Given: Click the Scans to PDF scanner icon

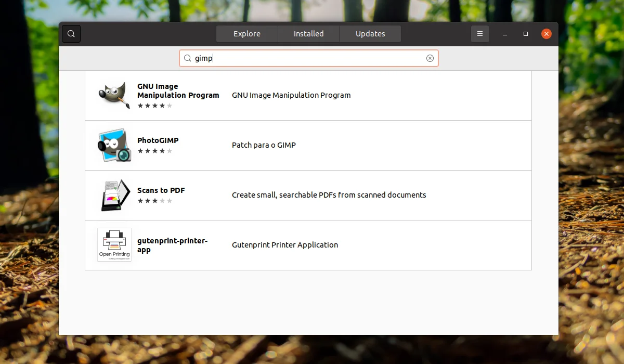Looking at the screenshot, I should (x=114, y=195).
